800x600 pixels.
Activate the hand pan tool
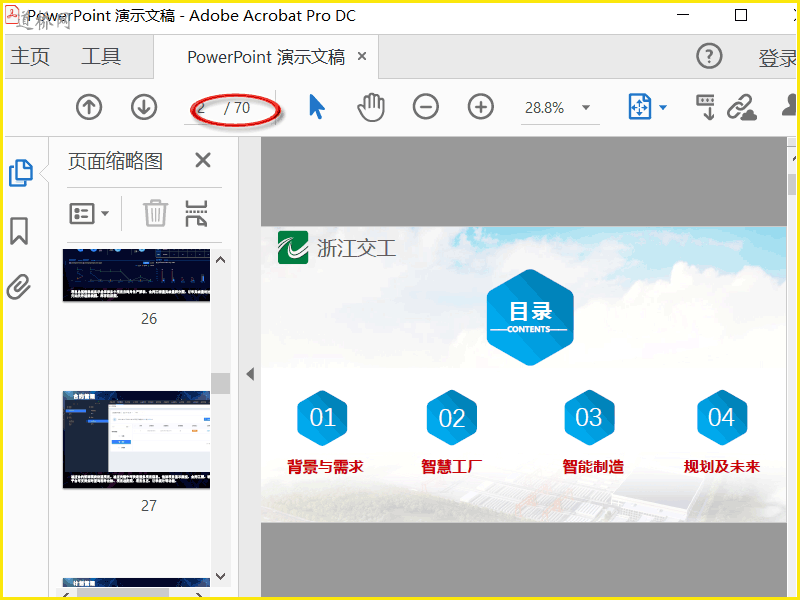pos(371,107)
